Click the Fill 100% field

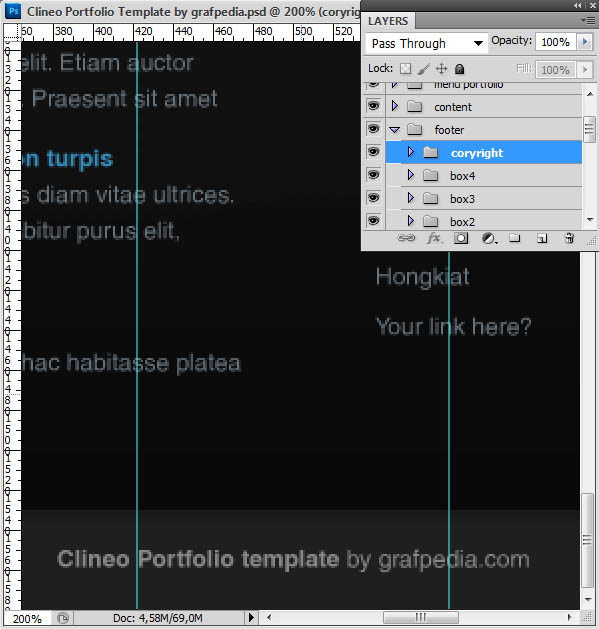[556, 70]
